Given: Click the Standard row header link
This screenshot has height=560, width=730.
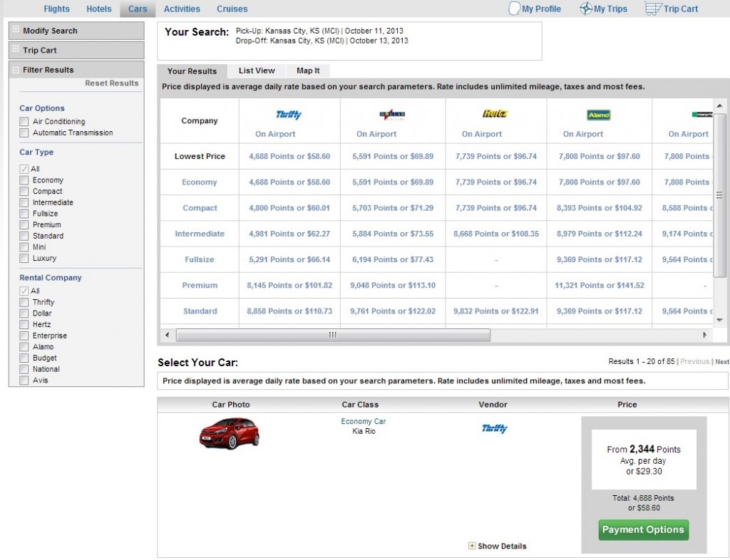Looking at the screenshot, I should (x=200, y=311).
